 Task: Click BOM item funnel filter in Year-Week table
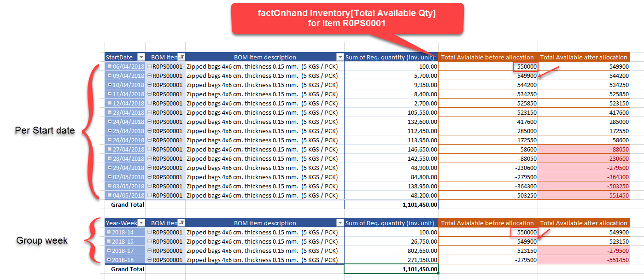coord(181,223)
